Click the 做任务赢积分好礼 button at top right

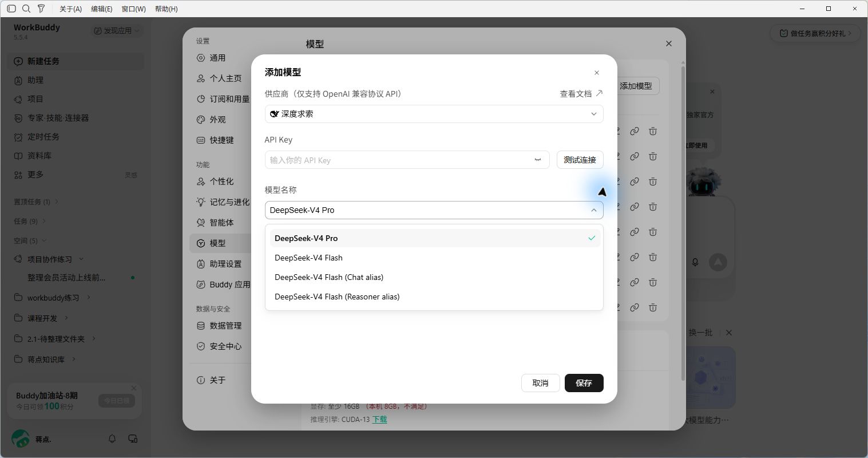coord(815,33)
